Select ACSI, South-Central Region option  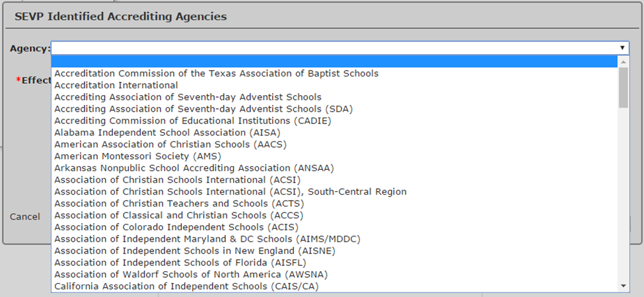230,192
